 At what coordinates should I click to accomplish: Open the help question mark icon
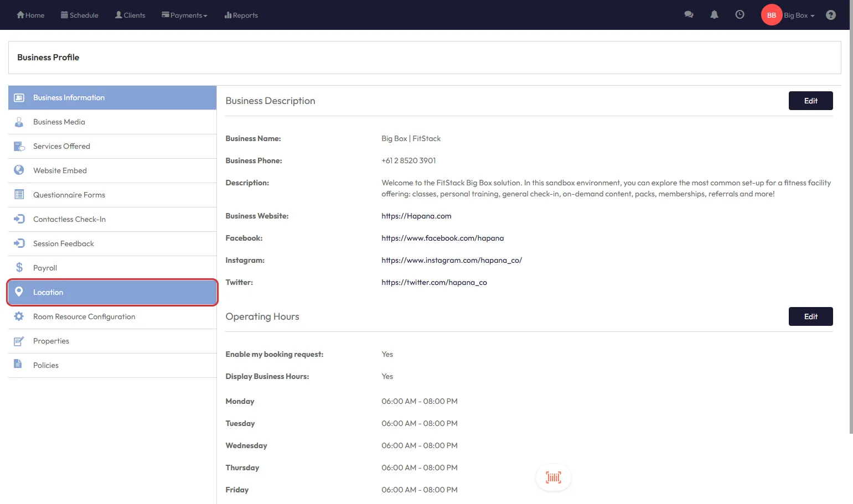(x=830, y=15)
